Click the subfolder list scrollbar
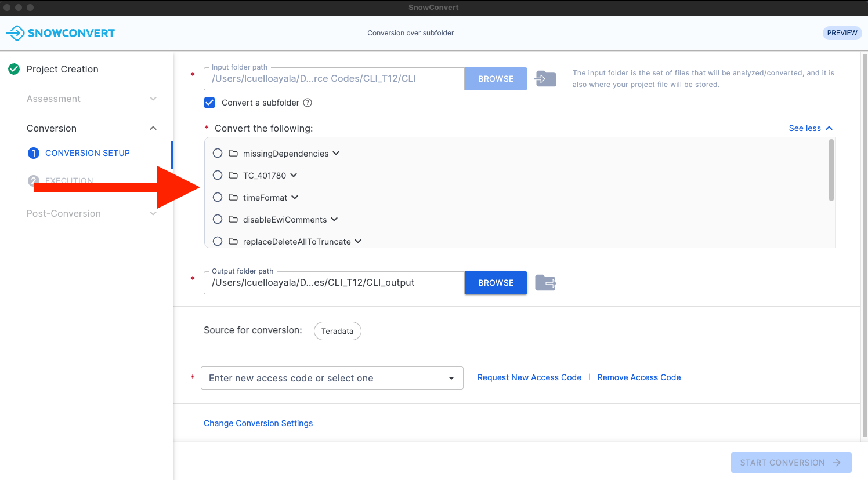Viewport: 868px width, 480px height. [x=831, y=171]
